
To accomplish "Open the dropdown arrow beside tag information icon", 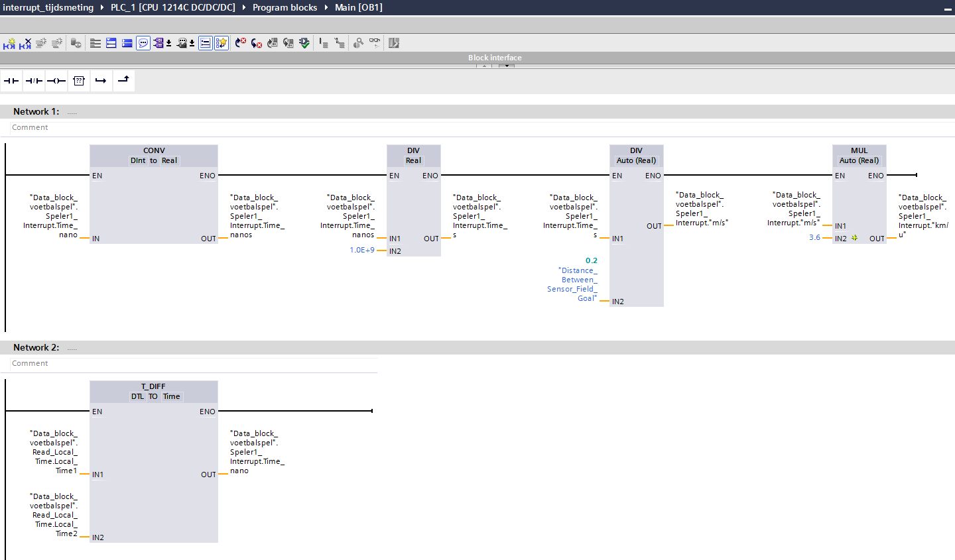I will pos(192,43).
